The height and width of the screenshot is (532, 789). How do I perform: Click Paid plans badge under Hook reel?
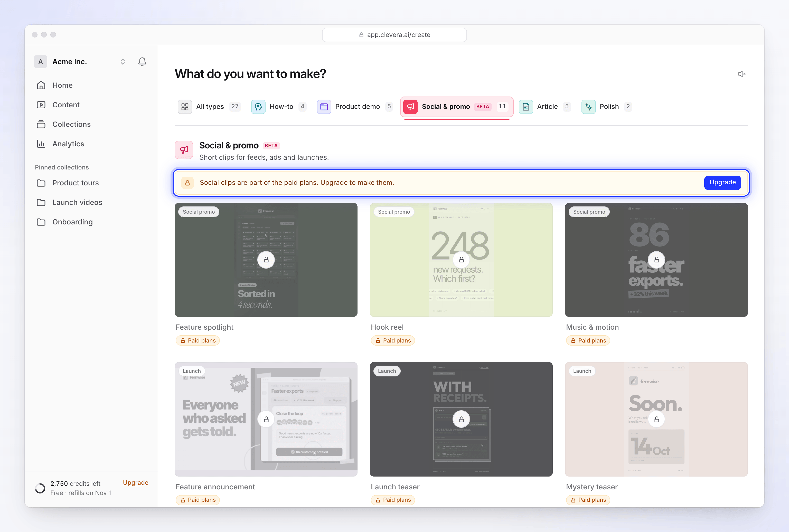[393, 340]
